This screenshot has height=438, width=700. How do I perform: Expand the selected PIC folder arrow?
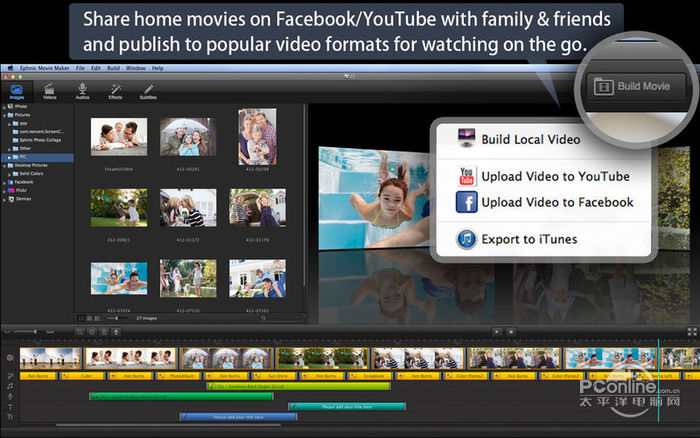(9, 157)
